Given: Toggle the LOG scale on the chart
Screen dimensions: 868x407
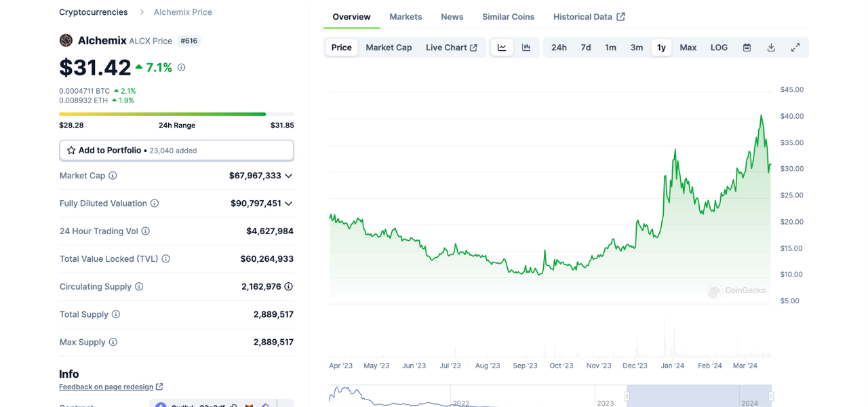Looking at the screenshot, I should (719, 47).
